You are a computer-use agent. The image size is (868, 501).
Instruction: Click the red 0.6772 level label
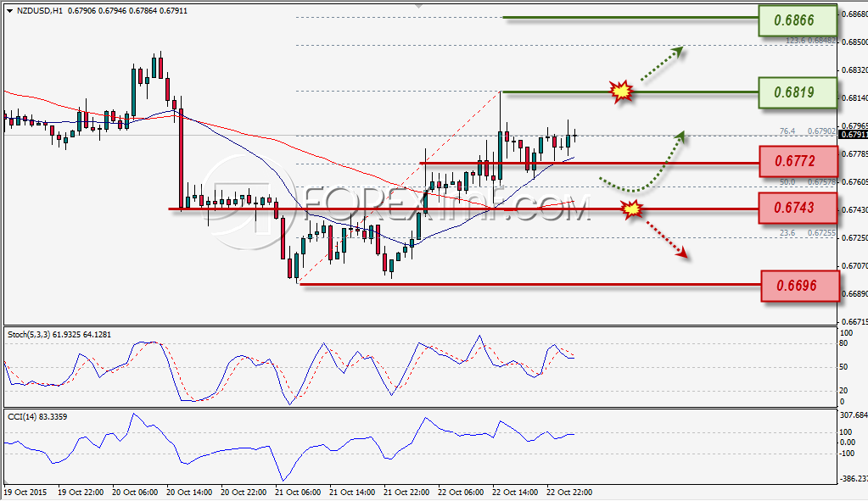coord(798,161)
